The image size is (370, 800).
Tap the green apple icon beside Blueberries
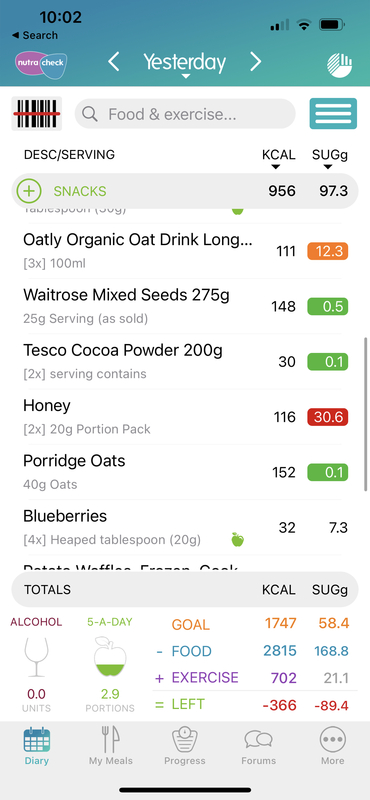[x=237, y=539]
